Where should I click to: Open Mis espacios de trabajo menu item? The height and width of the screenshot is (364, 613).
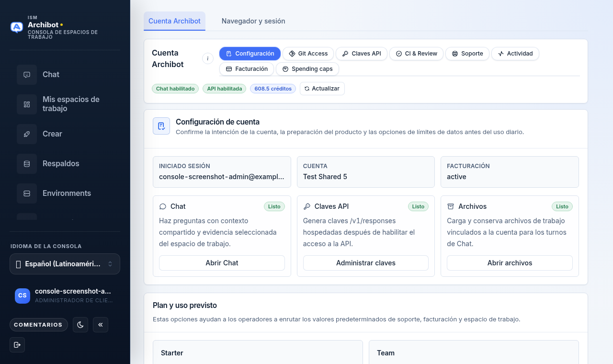pyautogui.click(x=65, y=104)
